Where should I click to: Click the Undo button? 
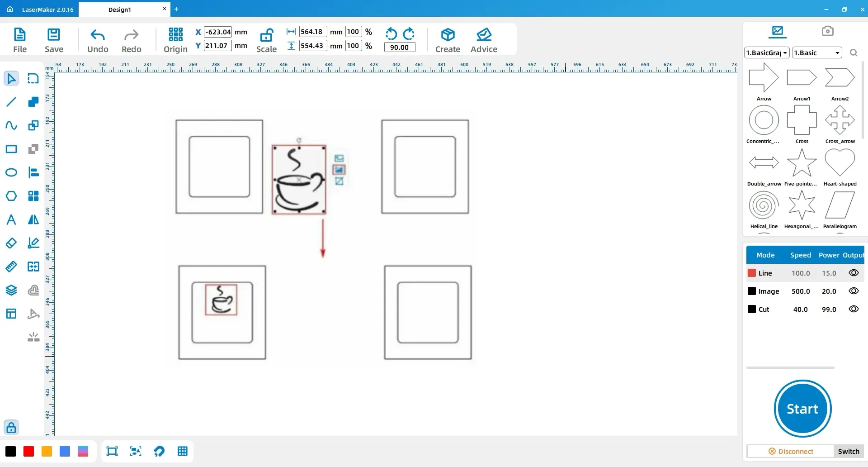point(98,41)
